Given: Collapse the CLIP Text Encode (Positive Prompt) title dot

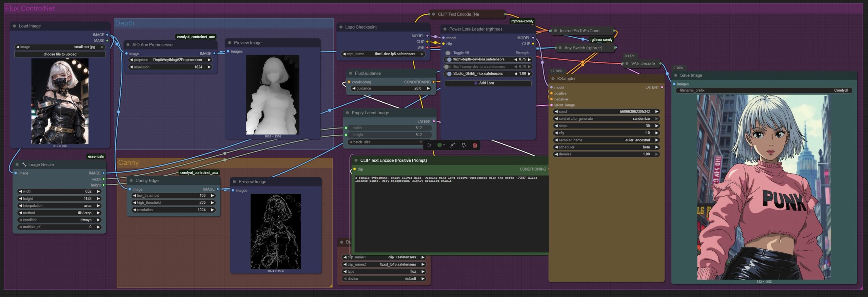Looking at the screenshot, I should (x=356, y=160).
